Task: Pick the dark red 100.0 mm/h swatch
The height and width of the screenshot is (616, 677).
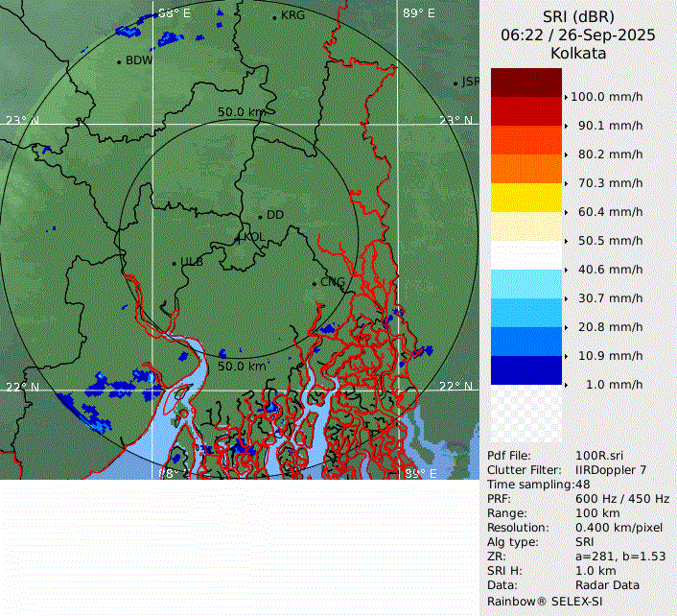Action: click(525, 83)
